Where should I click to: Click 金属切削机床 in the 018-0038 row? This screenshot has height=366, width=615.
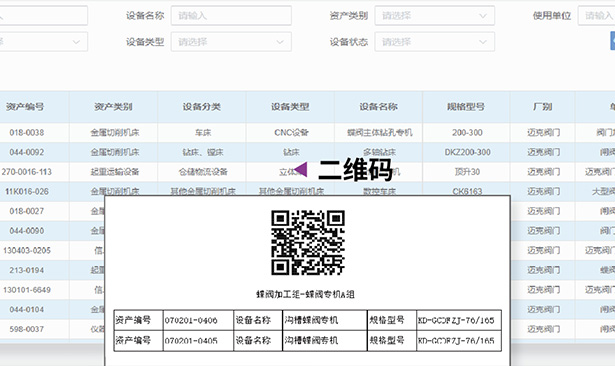point(115,133)
